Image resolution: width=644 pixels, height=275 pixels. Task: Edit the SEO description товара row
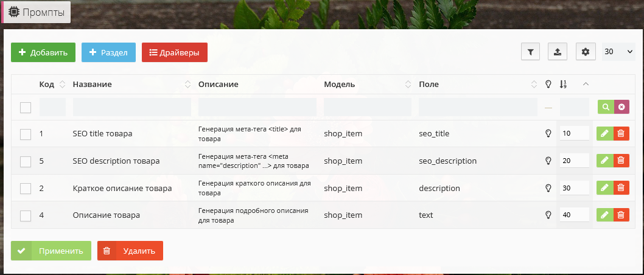point(604,161)
